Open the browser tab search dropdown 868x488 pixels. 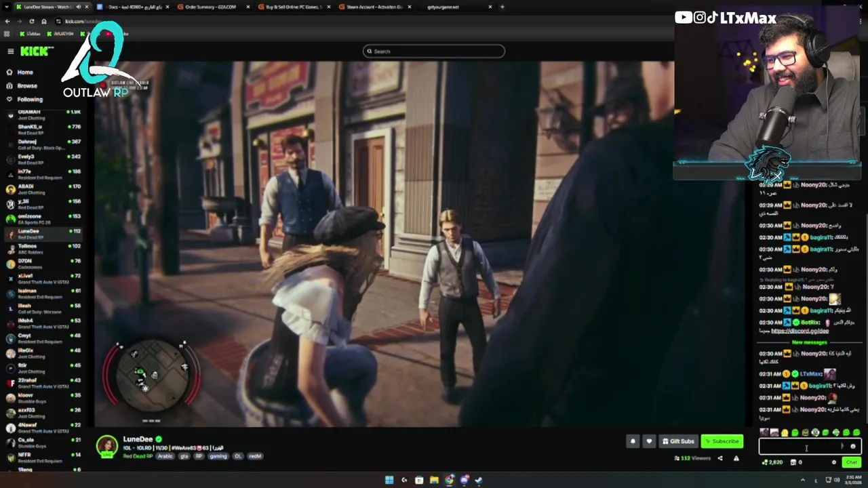[5, 7]
